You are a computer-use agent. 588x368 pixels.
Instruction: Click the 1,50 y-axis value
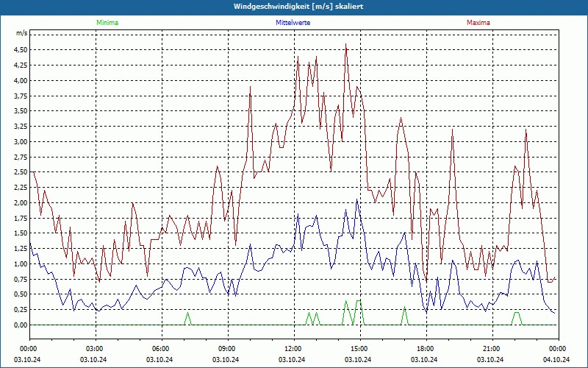pos(21,233)
